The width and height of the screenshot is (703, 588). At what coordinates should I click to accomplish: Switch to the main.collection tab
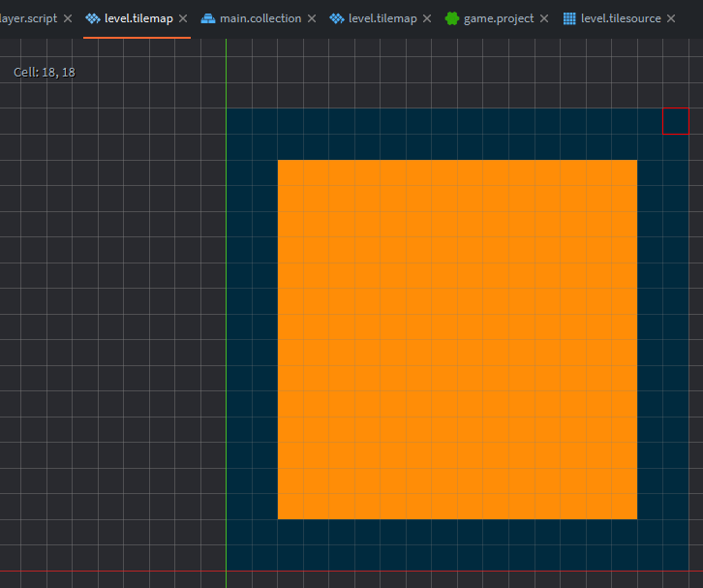click(x=260, y=18)
